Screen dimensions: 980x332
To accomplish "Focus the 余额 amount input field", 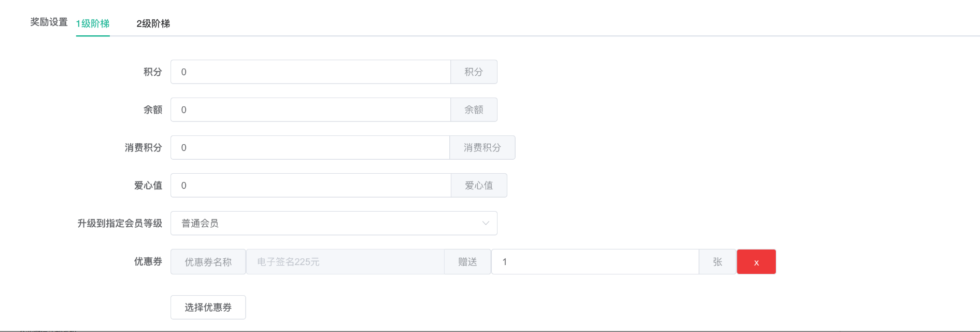I will click(310, 110).
